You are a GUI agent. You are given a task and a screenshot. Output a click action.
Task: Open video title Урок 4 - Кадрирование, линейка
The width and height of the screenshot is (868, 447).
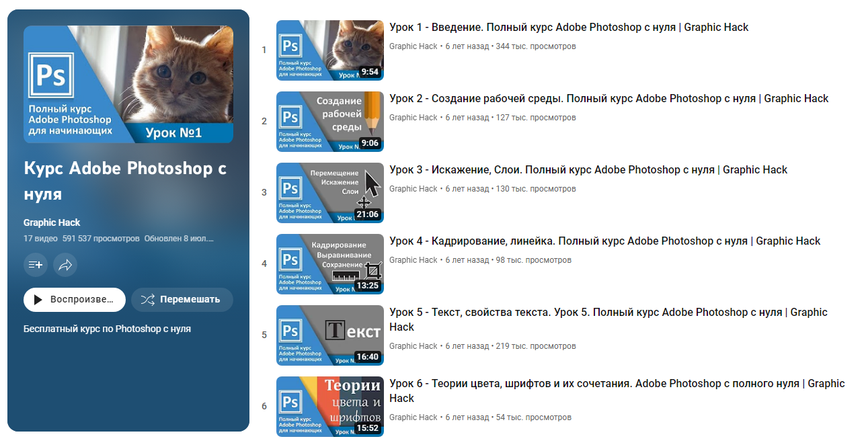coord(605,241)
